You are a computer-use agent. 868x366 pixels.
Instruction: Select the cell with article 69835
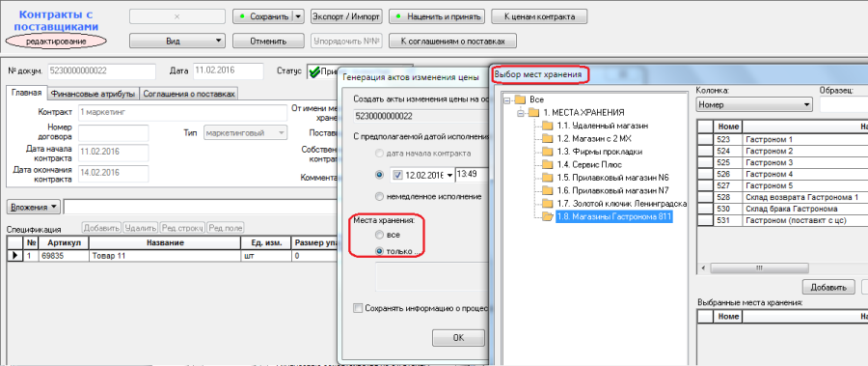click(64, 256)
